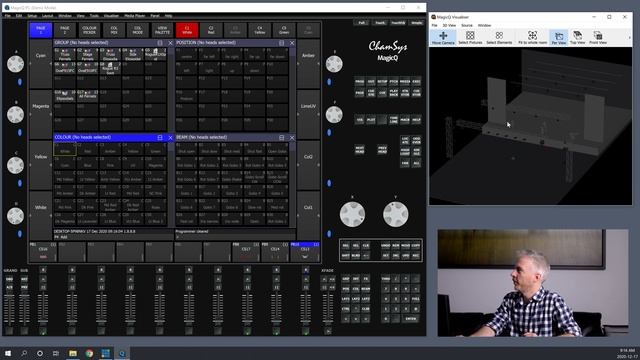Close the BEAM window
The height and width of the screenshot is (360, 640).
[x=292, y=138]
